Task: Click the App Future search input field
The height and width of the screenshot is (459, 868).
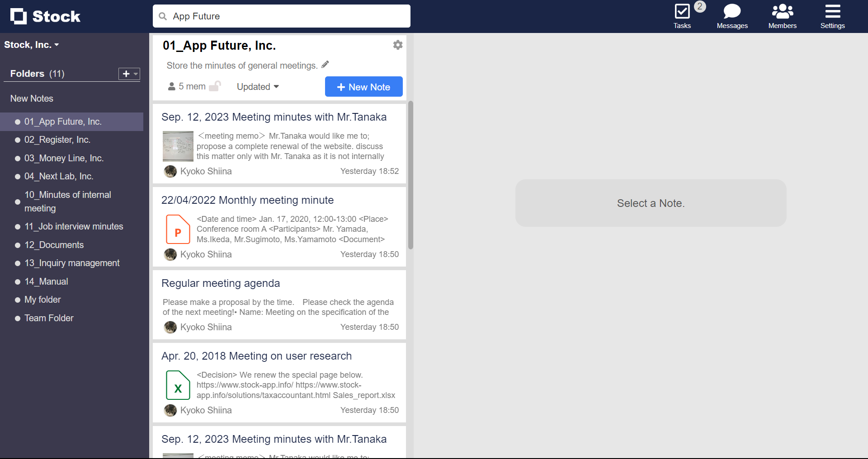Action: pos(281,16)
